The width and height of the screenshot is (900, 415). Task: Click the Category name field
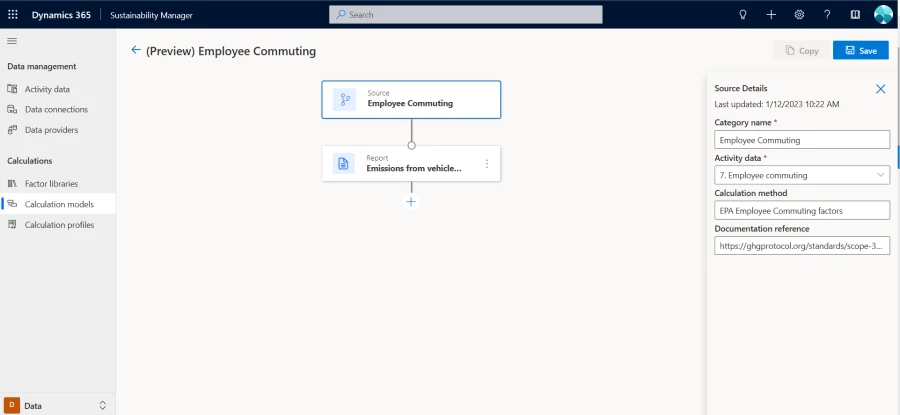(x=802, y=139)
